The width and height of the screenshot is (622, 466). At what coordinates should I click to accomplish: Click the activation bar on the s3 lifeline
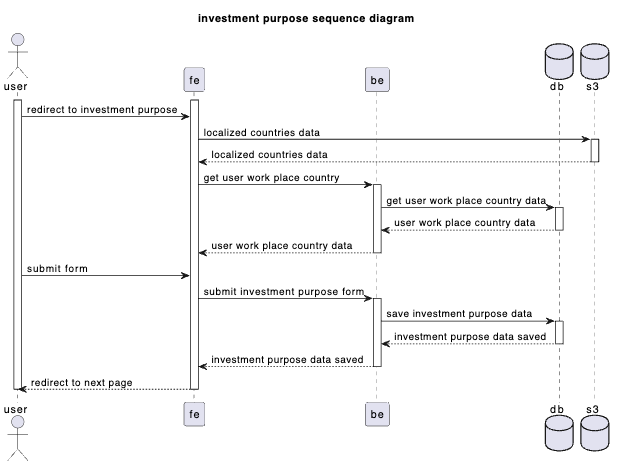pyautogui.click(x=595, y=150)
